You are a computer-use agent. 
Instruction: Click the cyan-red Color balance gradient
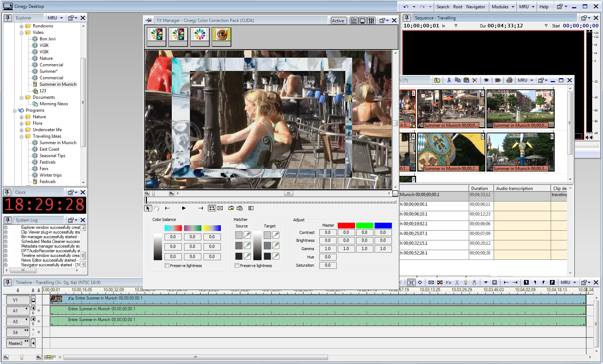tap(173, 228)
